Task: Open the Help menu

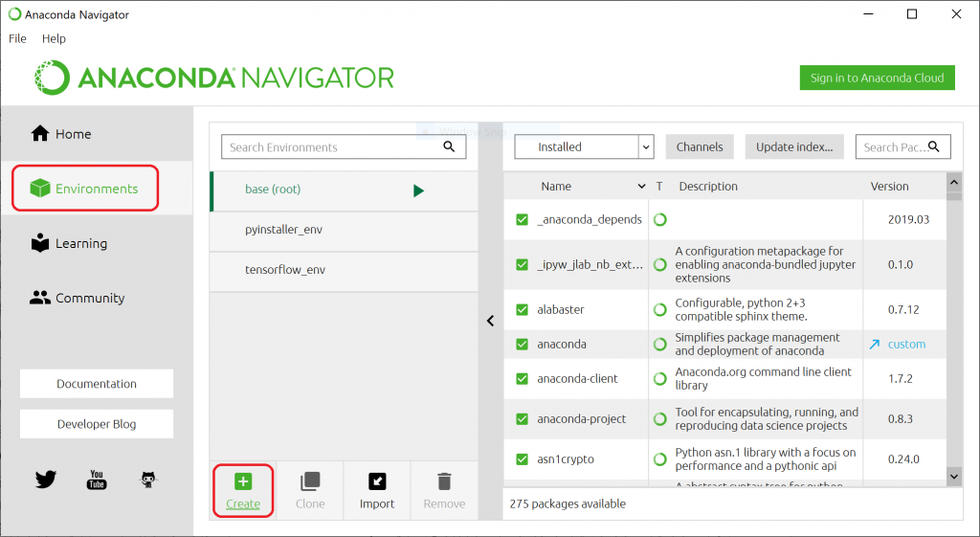Action: click(54, 38)
